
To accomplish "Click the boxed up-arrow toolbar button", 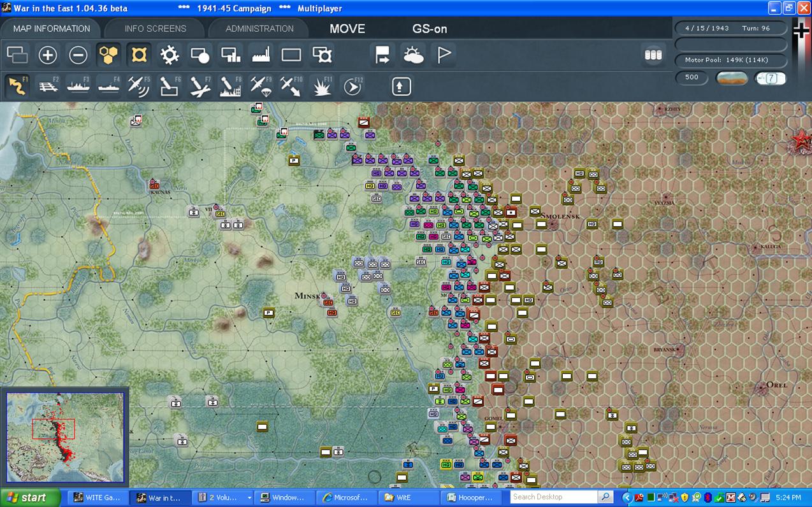I will coord(401,86).
